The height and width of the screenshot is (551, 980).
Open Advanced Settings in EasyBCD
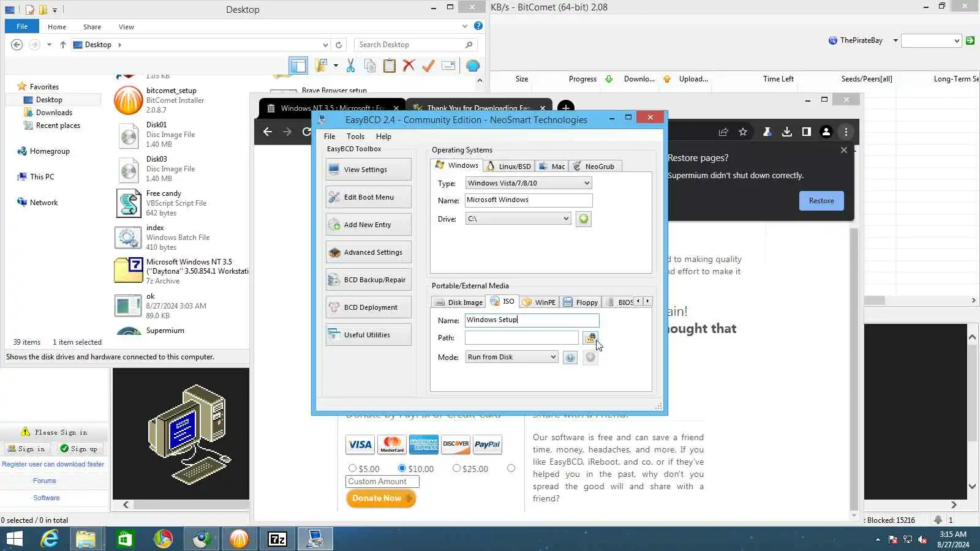click(x=369, y=252)
